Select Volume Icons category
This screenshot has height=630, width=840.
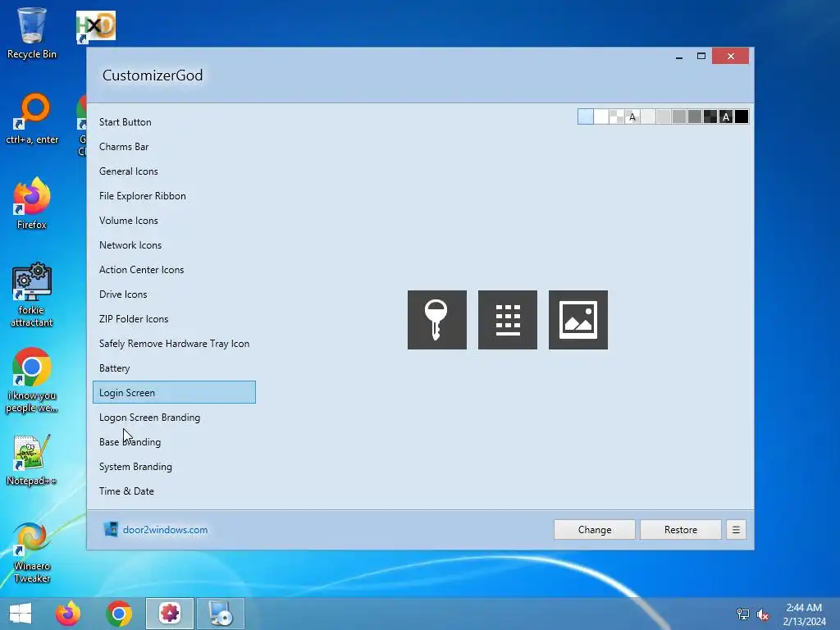pyautogui.click(x=174, y=221)
